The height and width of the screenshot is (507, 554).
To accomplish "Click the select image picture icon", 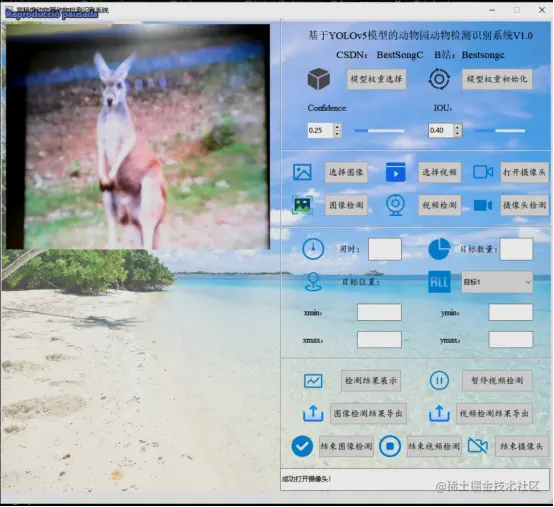I will click(302, 172).
